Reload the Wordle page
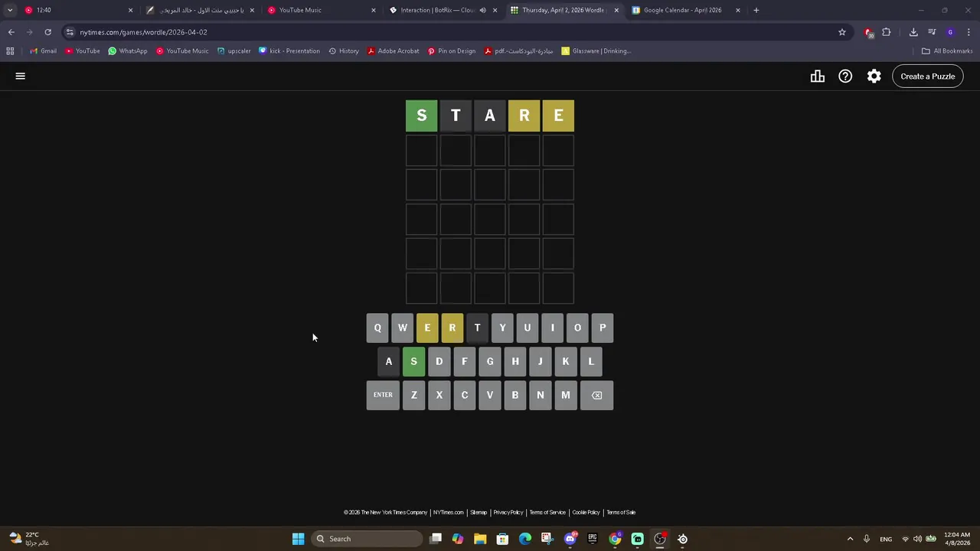 [47, 32]
